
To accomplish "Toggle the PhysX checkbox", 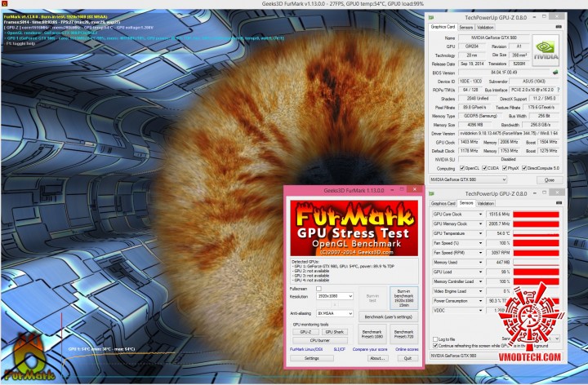I will pos(505,168).
